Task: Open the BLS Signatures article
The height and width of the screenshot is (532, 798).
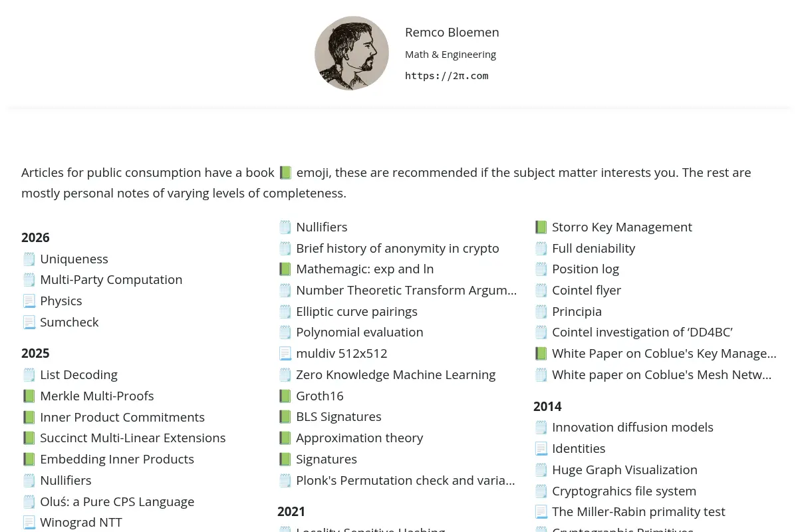Action: point(338,416)
